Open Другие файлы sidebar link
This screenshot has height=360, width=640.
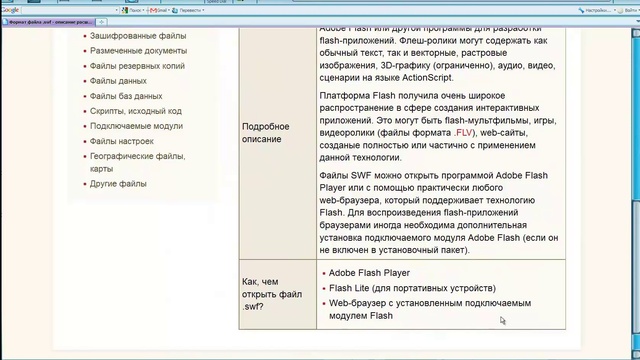pos(118,184)
